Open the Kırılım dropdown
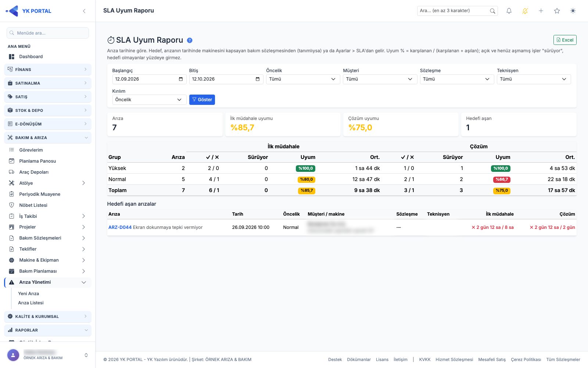This screenshot has width=588, height=368. [149, 100]
